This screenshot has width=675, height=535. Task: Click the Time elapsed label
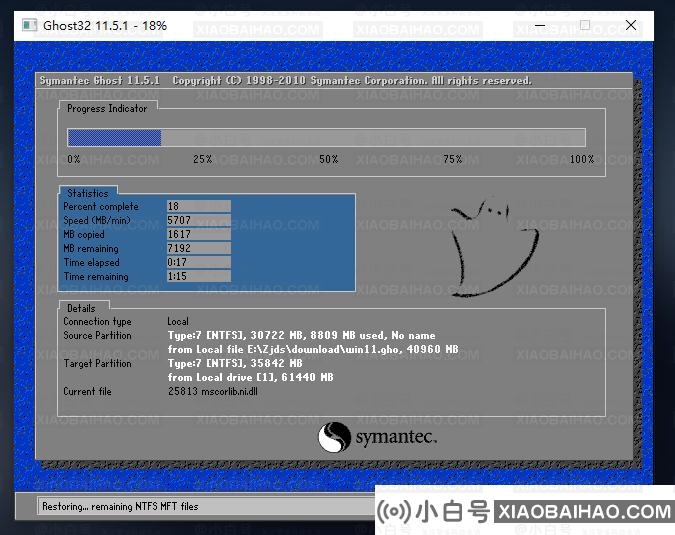coord(92,263)
